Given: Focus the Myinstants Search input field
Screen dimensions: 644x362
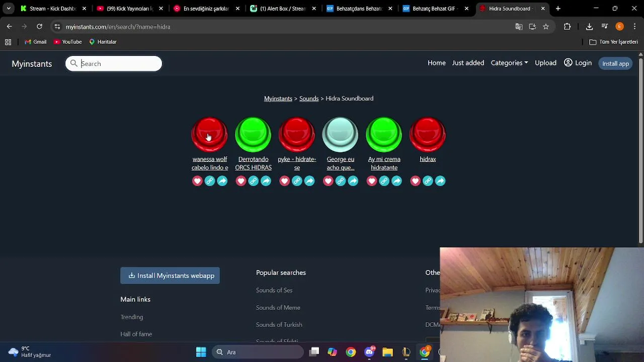Looking at the screenshot, I should click(x=114, y=63).
